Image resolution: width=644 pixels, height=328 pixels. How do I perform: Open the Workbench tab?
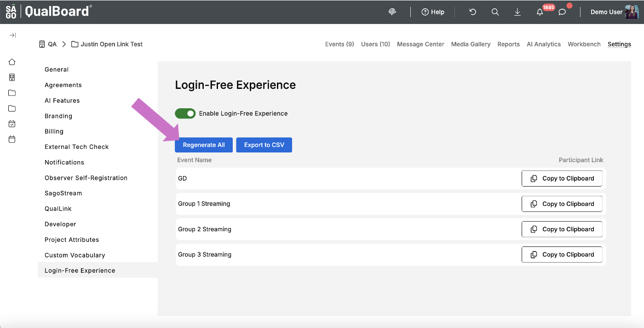(584, 44)
